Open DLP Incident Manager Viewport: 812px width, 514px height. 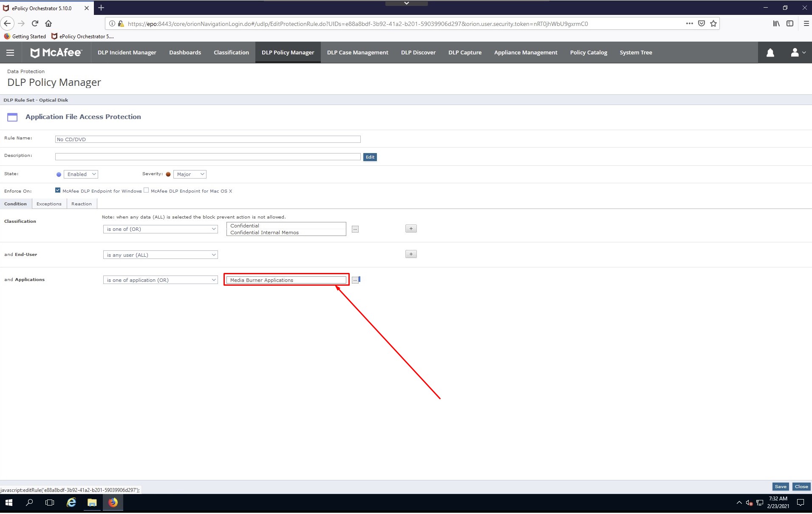pos(127,52)
